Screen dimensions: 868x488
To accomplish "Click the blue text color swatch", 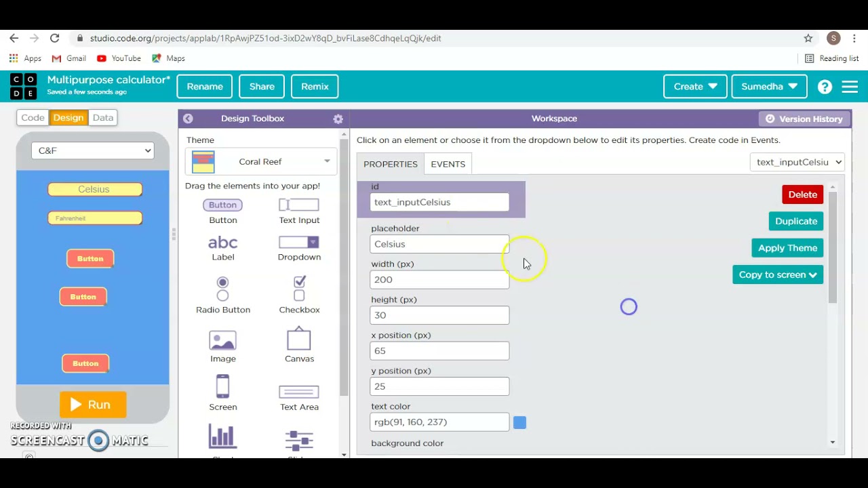I will 519,422.
